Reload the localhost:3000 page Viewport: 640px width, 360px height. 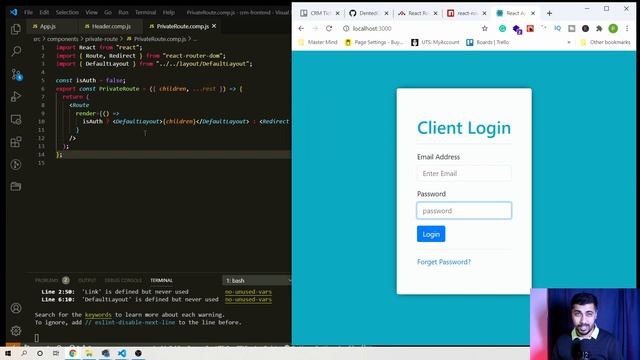pyautogui.click(x=329, y=29)
